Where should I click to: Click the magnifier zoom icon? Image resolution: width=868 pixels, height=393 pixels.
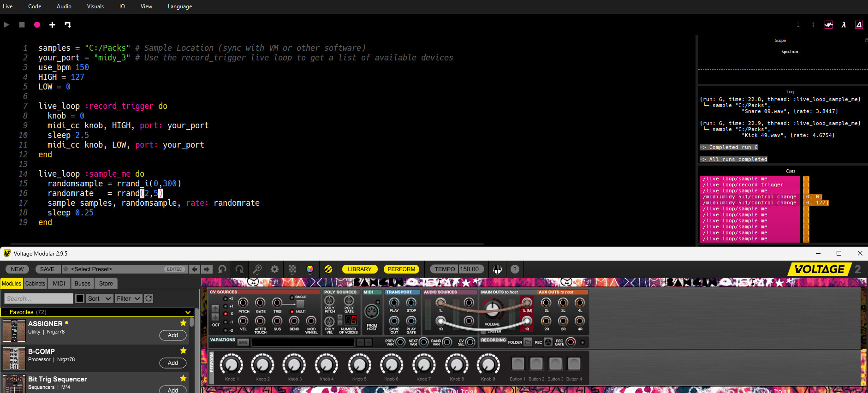257,269
